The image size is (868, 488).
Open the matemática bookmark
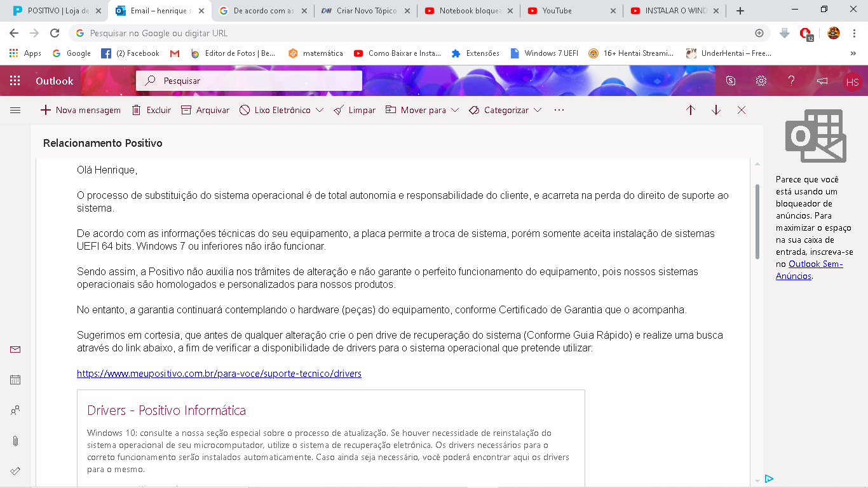pos(316,53)
